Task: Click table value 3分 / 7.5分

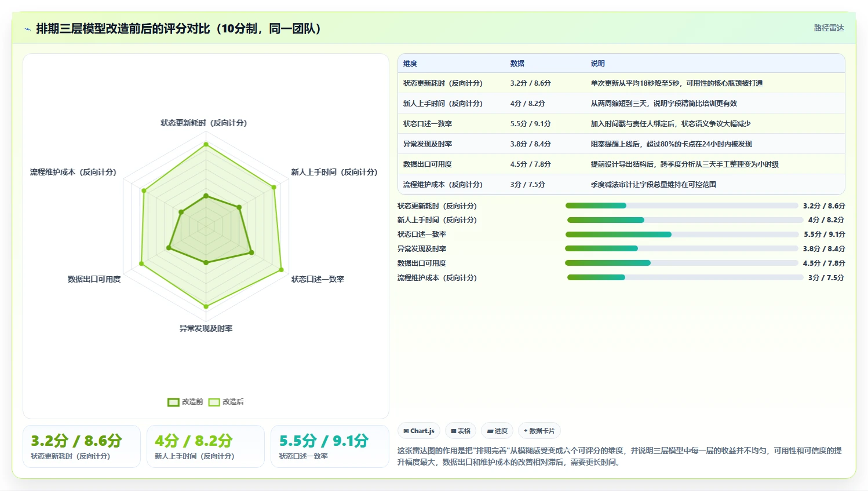Action: (x=527, y=185)
